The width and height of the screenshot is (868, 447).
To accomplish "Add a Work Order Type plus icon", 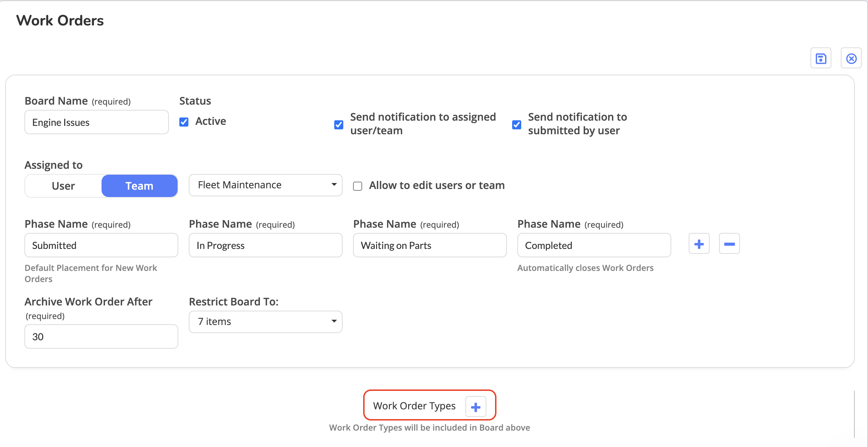I will click(x=476, y=407).
